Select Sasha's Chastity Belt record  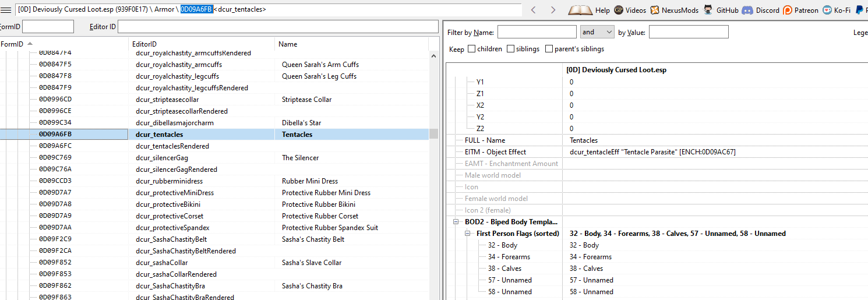click(214, 239)
